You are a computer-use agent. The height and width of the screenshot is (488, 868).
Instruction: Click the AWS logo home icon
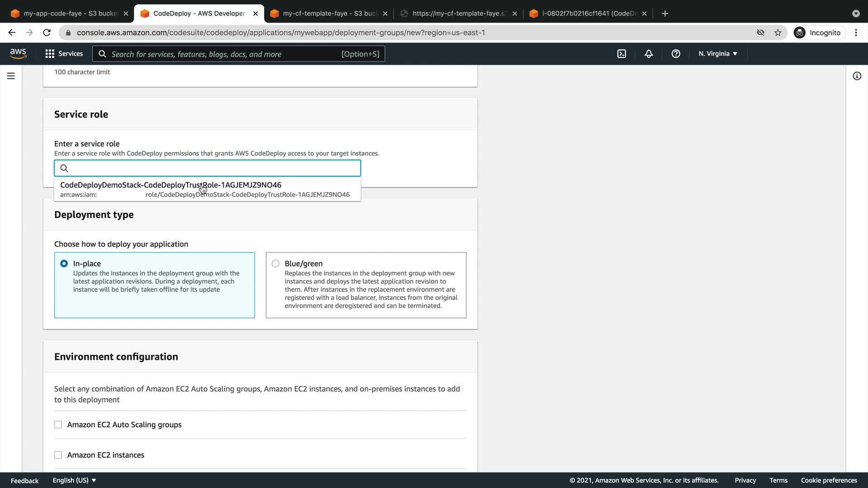[18, 53]
